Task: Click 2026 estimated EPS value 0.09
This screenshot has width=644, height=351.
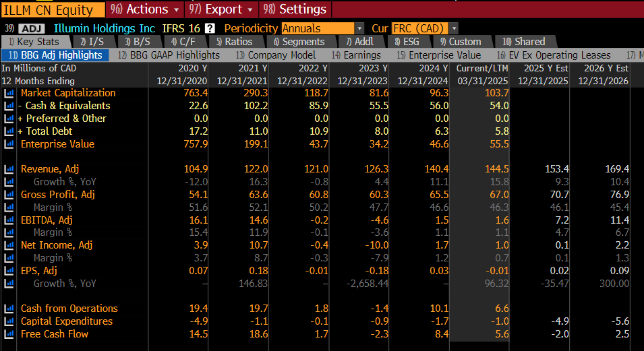Action: click(618, 271)
